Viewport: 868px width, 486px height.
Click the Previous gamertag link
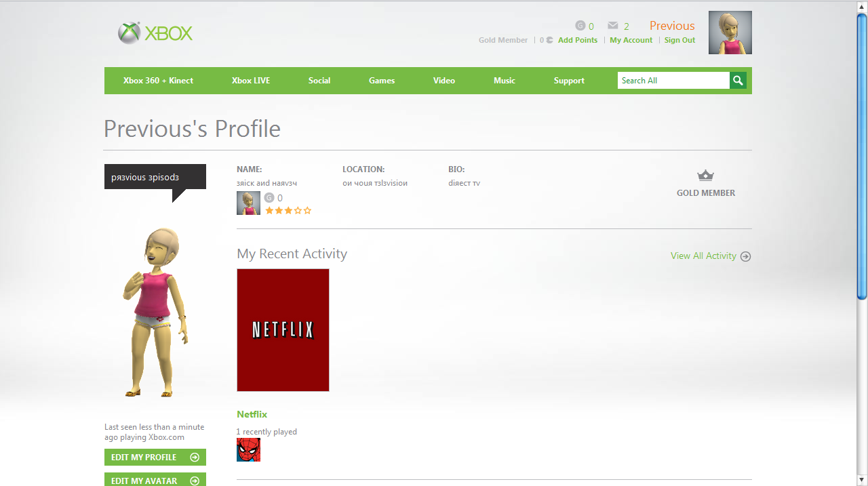click(x=672, y=26)
